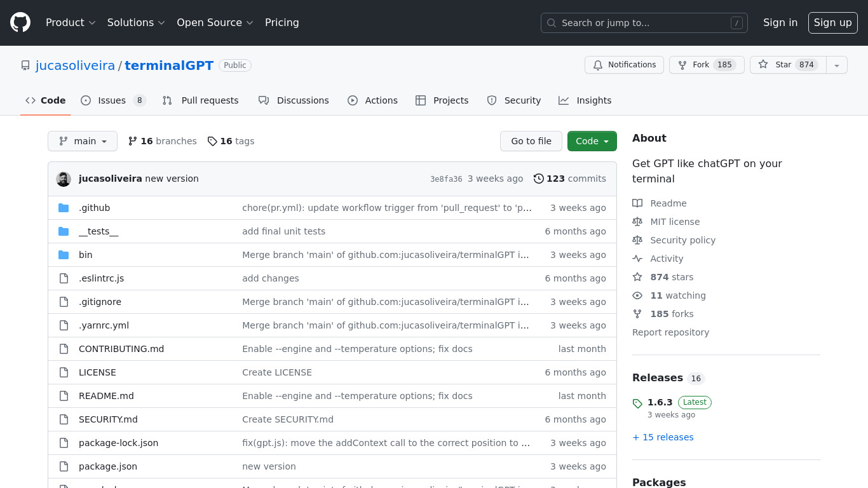Select the Code tab
The height and width of the screenshot is (488, 868).
click(46, 100)
